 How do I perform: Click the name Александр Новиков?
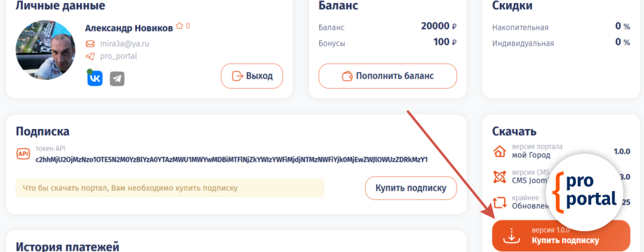pos(128,27)
